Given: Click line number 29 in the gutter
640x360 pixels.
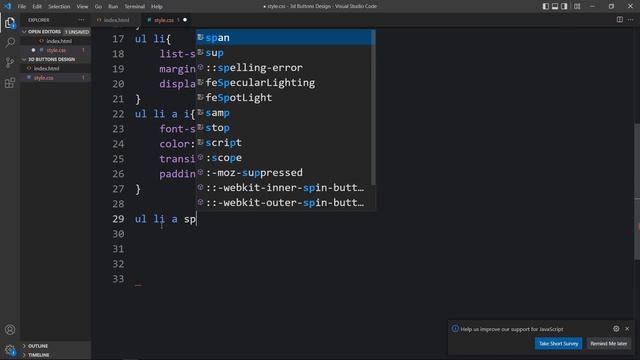Looking at the screenshot, I should point(118,219).
